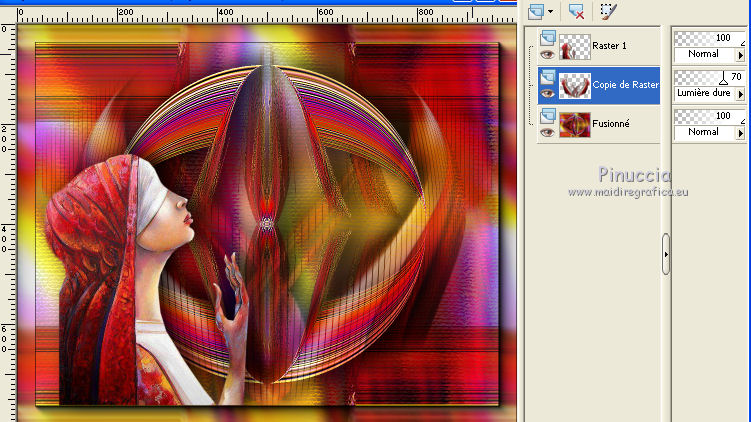
Task: Adjust the Raster 1 opacity slider at 100
Action: pyautogui.click(x=710, y=38)
